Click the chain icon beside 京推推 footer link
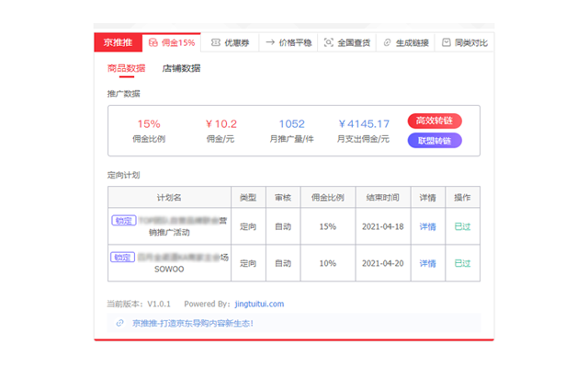The height and width of the screenshot is (368, 588). 119,323
